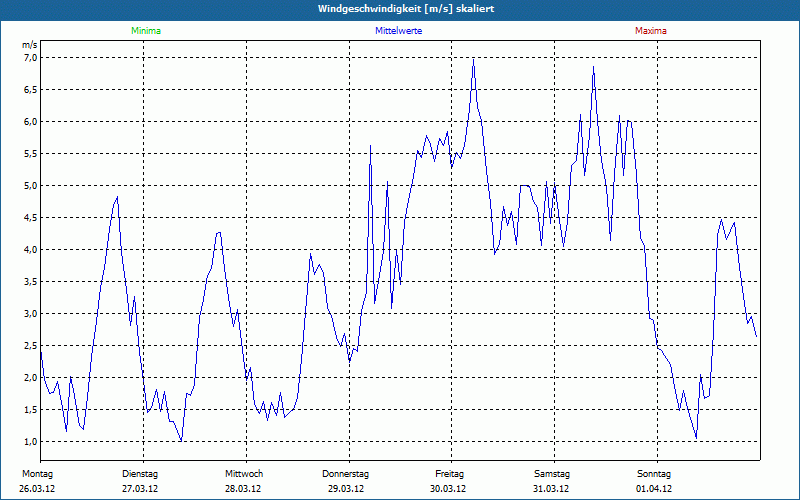Click the date 31.03.12
The image size is (800, 500).
tap(551, 489)
